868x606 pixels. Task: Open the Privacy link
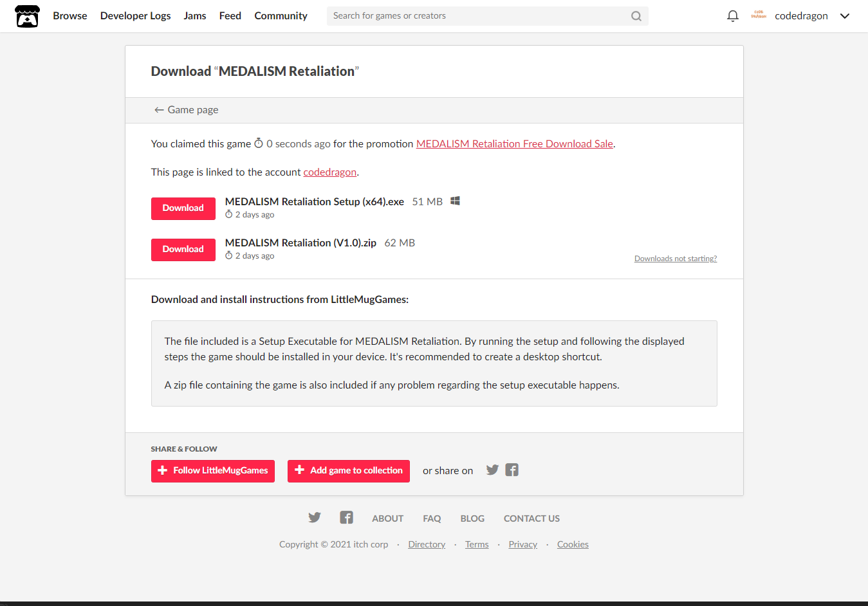pos(522,544)
